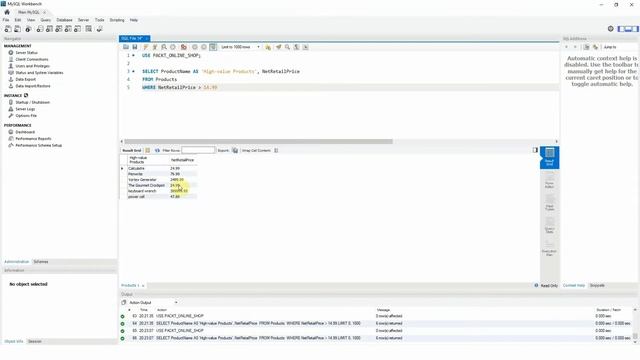Click the reconnect to DBMS toolbar icon
Screen dimensions: 640x360
(x=99, y=29)
